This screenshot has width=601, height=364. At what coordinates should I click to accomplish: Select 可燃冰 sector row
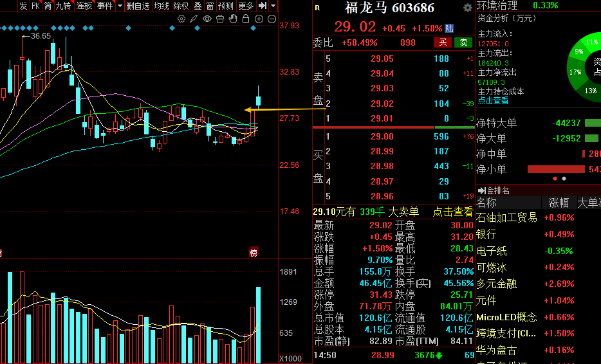tap(538, 268)
